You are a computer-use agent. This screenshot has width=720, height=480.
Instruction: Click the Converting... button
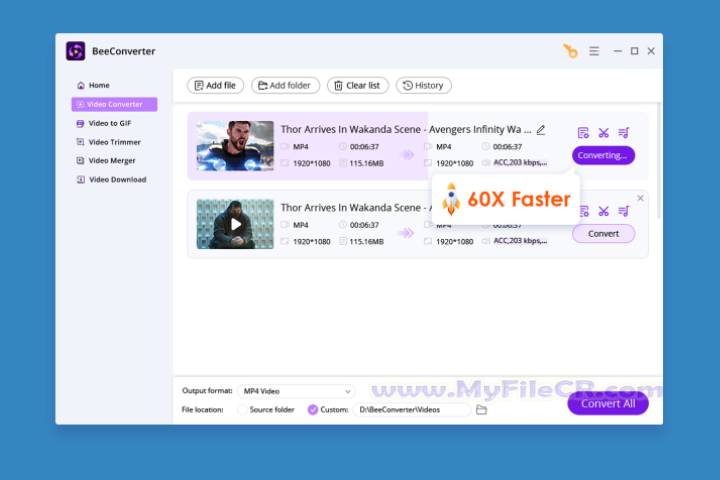point(603,155)
